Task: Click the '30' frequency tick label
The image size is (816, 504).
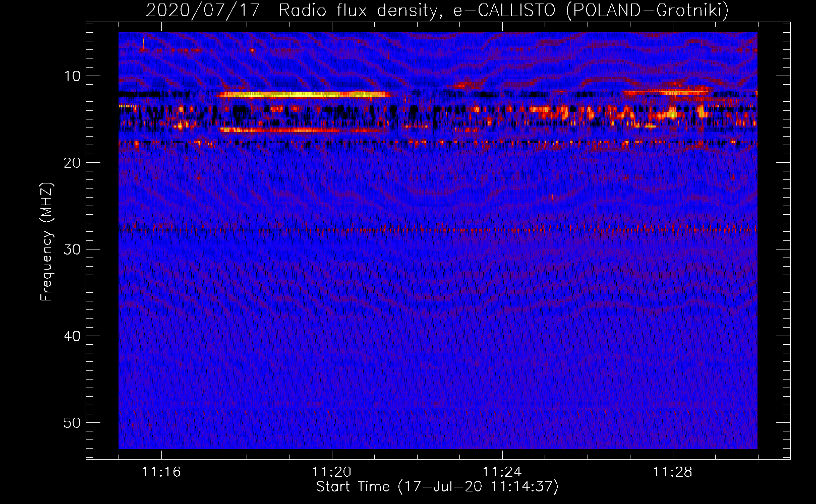Action: pos(73,249)
